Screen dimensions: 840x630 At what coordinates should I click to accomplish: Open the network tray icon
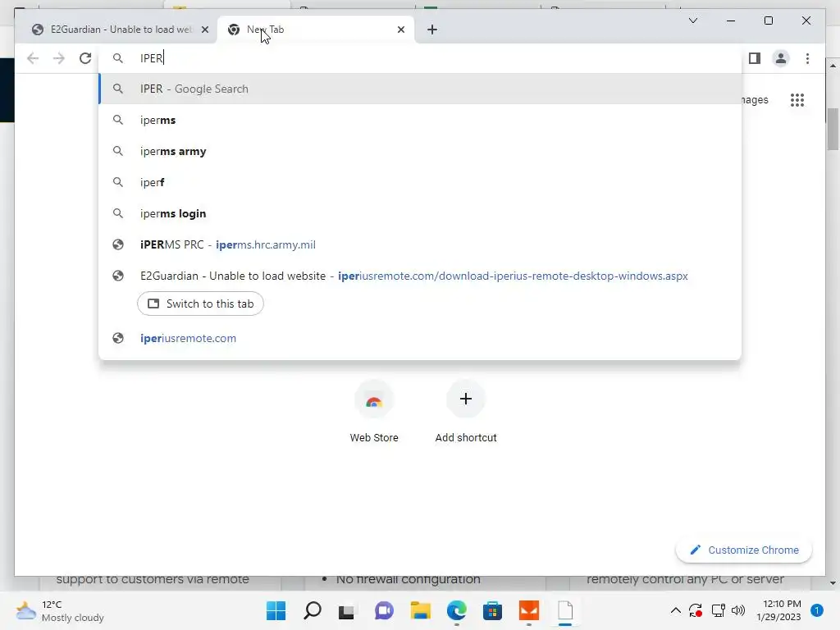click(718, 610)
